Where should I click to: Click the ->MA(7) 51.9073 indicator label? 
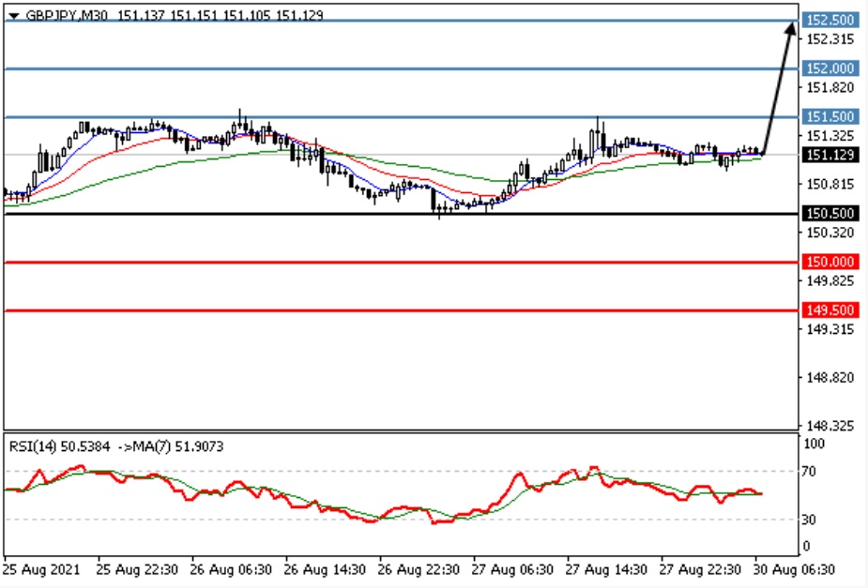click(171, 446)
